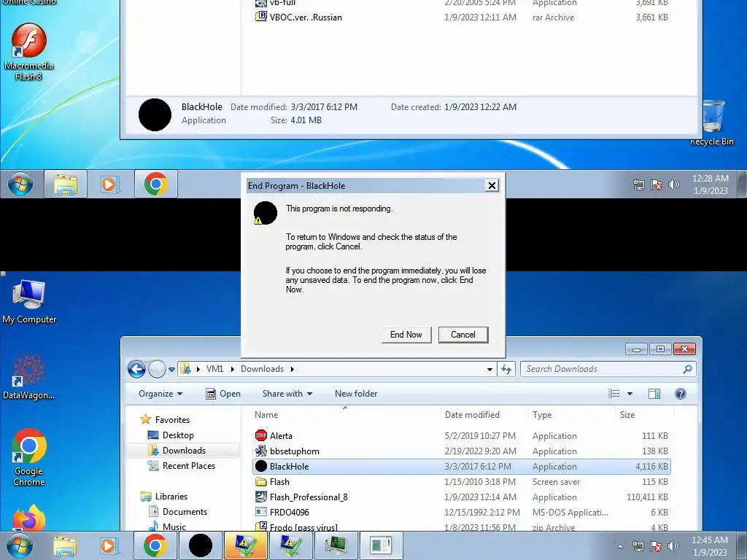The image size is (747, 560).
Task: Close the End Program - BlackHole dialog
Action: pyautogui.click(x=492, y=186)
